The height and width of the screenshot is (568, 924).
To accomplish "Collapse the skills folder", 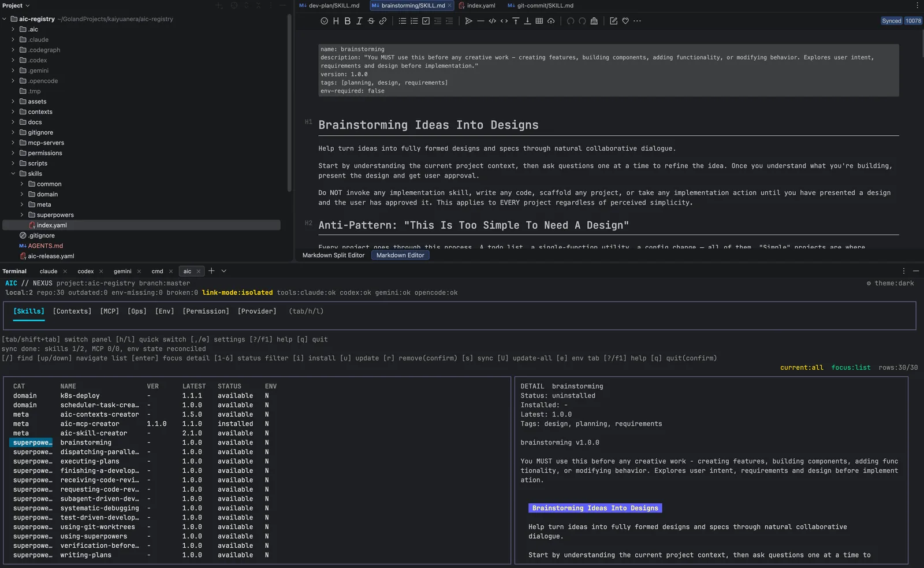I will 13,174.
